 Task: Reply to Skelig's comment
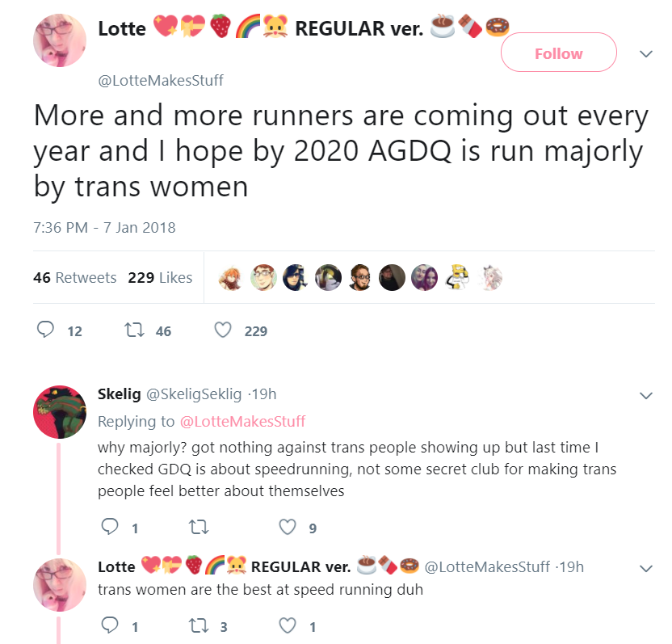pyautogui.click(x=110, y=527)
